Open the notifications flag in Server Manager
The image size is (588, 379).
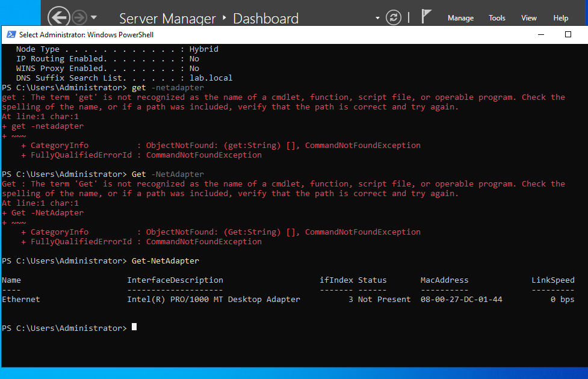point(426,16)
